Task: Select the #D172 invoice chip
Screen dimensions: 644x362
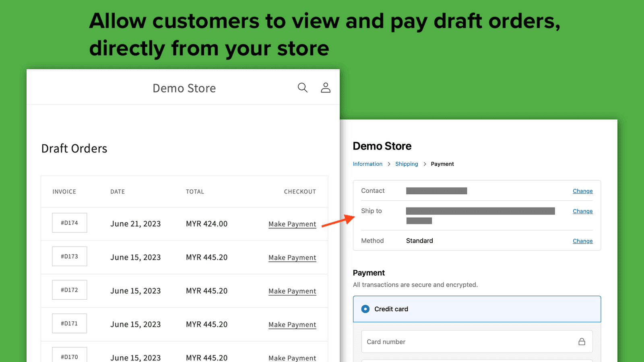Action: click(69, 290)
